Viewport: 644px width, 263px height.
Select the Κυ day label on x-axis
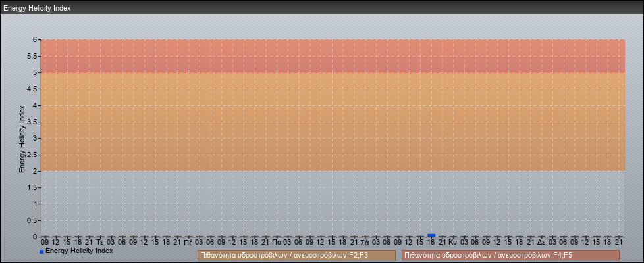452,242
